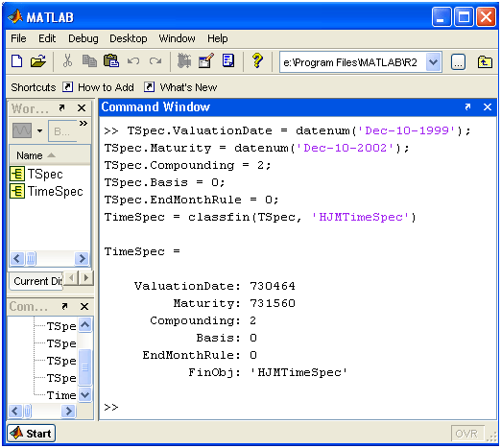Click Workspace horizontal scrollbar right arrow
The height and width of the screenshot is (448, 501).
[x=82, y=258]
